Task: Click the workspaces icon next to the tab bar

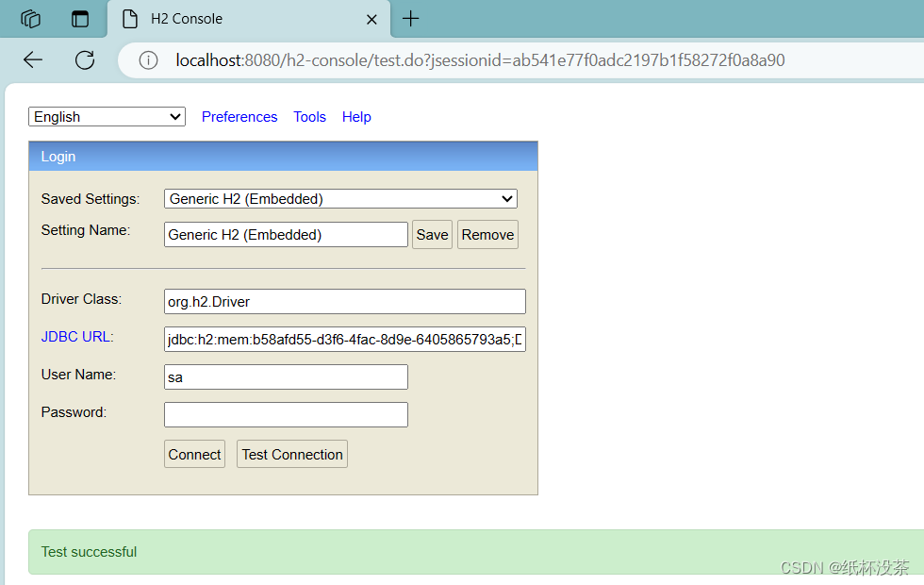Action: (79, 19)
